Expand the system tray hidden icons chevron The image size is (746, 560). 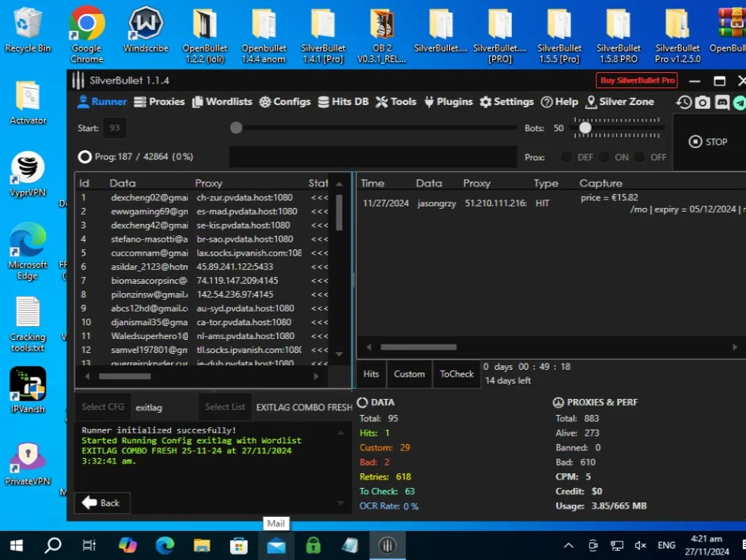[x=568, y=545]
